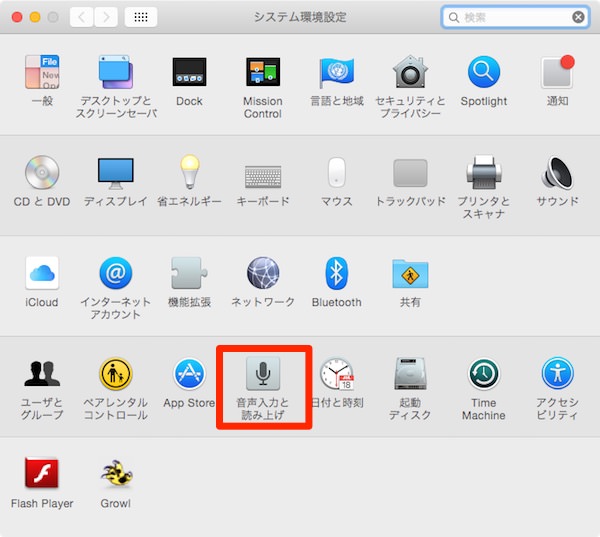600x537 pixels.
Task: Click the back navigation arrow
Action: [82, 17]
